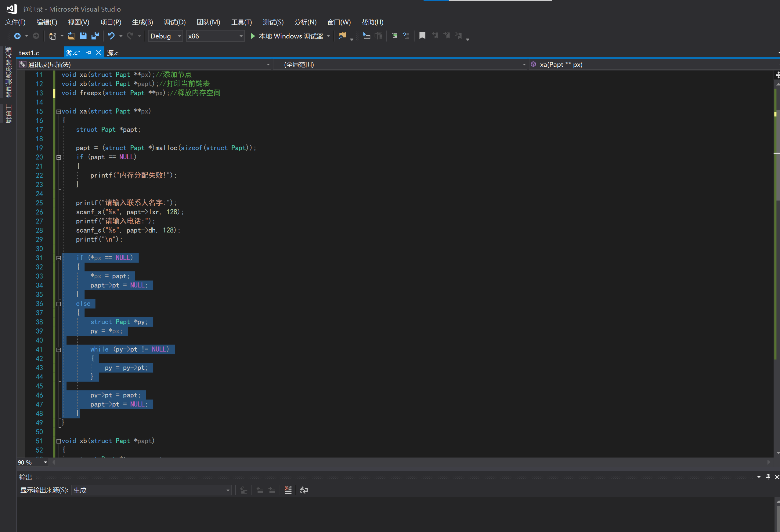Viewport: 780px width, 532px height.
Task: Comment out the selected lines icon
Action: (395, 36)
